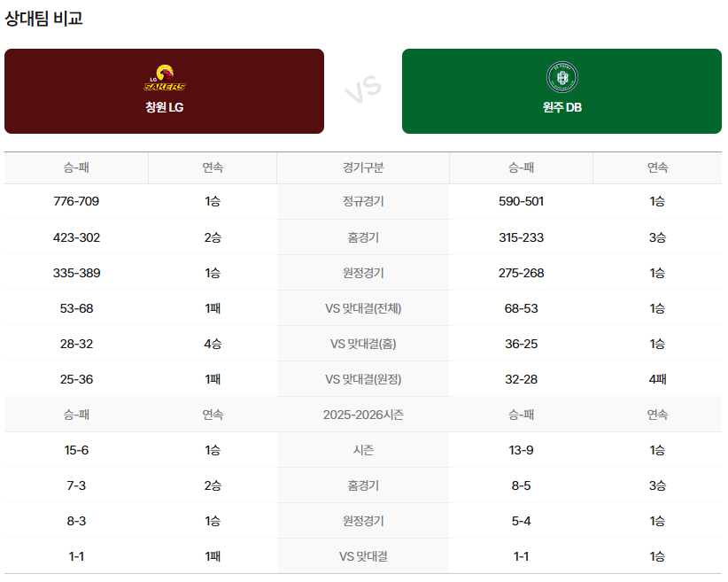Select LG's 776-709 regular game record
The image size is (728, 582).
point(76,202)
